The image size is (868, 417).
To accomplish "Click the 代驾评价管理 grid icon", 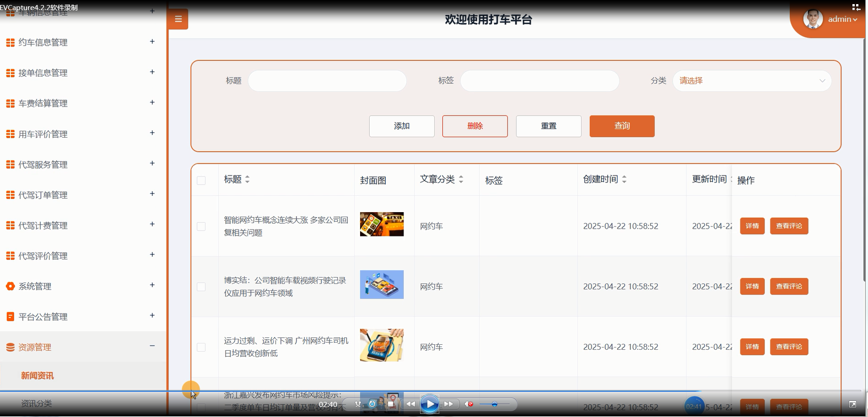I will pyautogui.click(x=10, y=256).
